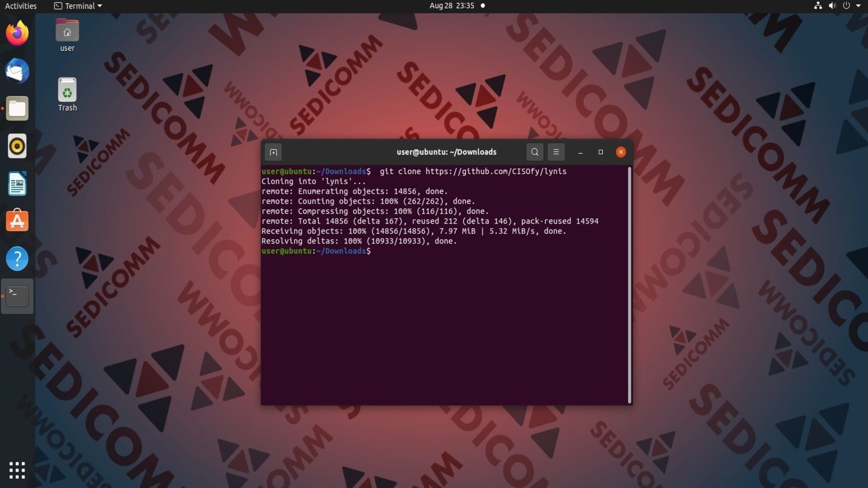Click the 'Receiving objects: 100%' line
The height and width of the screenshot is (488, 868).
(x=414, y=231)
